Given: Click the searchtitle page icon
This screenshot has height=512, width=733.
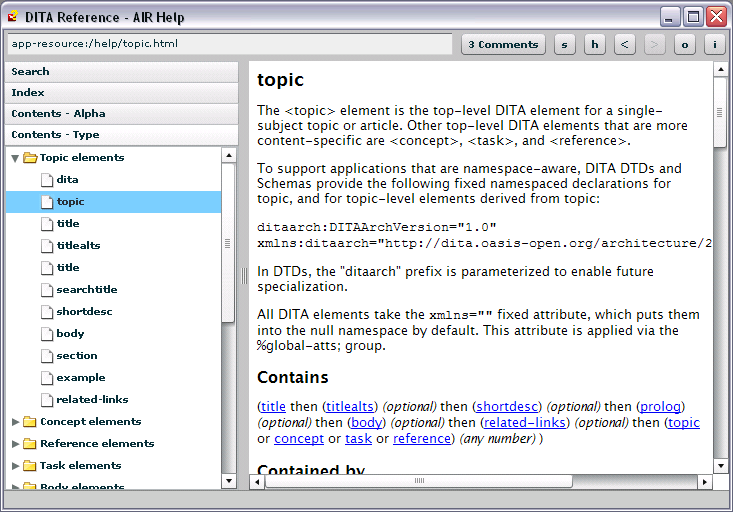Looking at the screenshot, I should click(x=47, y=290).
